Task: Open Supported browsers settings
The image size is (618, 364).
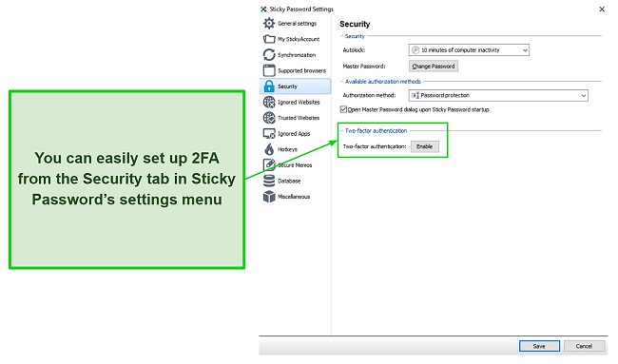Action: (x=295, y=70)
